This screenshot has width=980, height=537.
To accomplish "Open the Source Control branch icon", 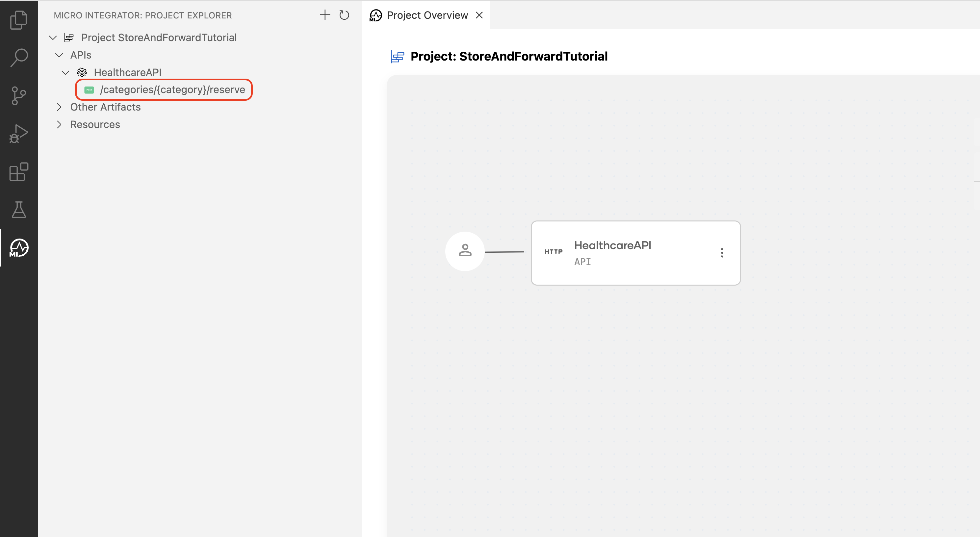I will [x=18, y=95].
